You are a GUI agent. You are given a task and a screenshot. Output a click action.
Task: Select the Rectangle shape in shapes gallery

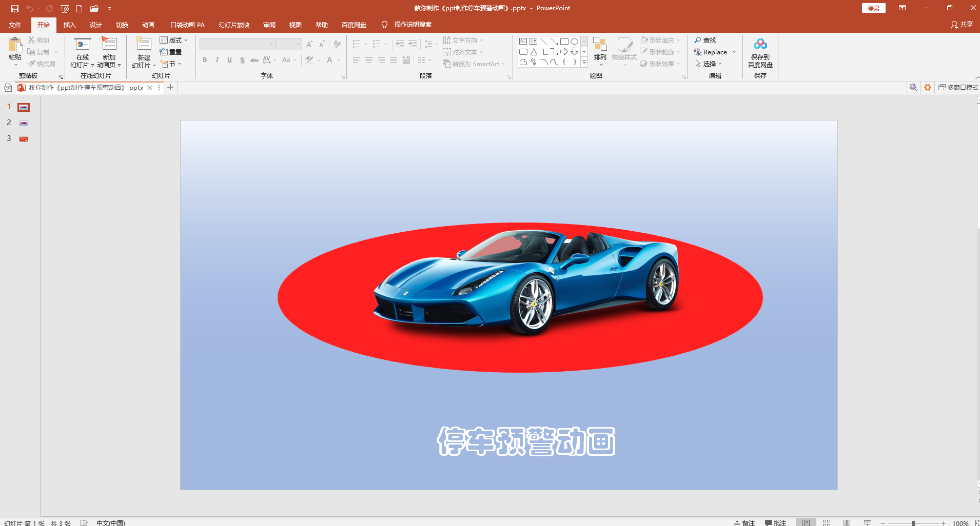pyautogui.click(x=564, y=42)
